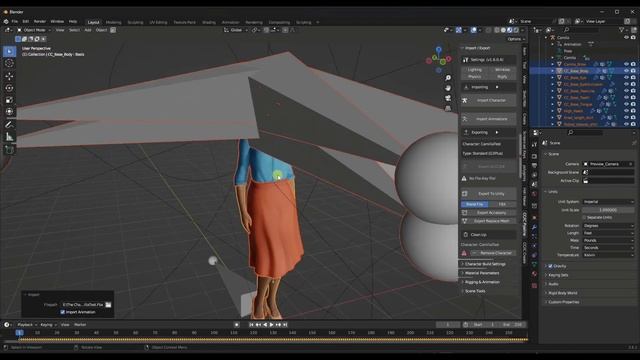Open the Blender logo menu
640x360 pixels.
(x=6, y=21)
